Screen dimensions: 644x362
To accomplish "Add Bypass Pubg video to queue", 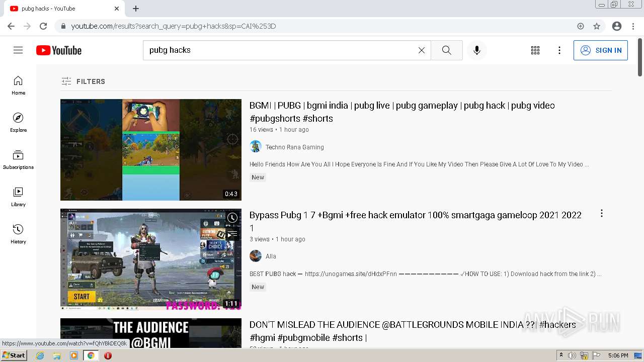I will coord(232,234).
